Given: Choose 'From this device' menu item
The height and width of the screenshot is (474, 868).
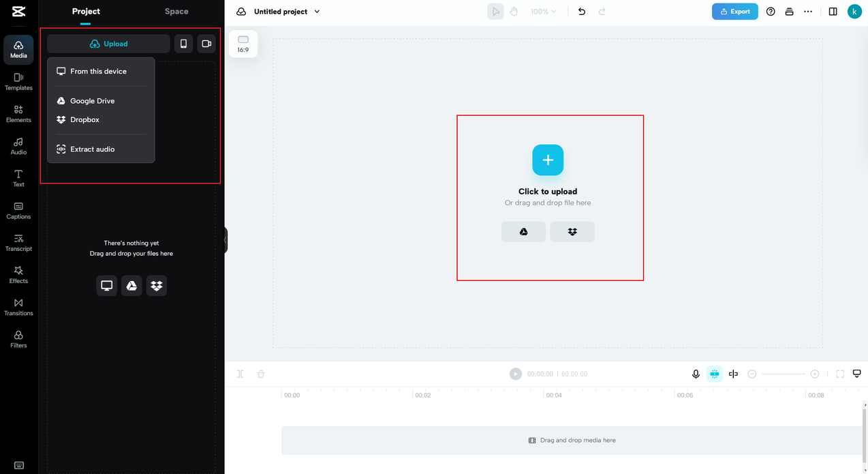Looking at the screenshot, I should pos(101,71).
